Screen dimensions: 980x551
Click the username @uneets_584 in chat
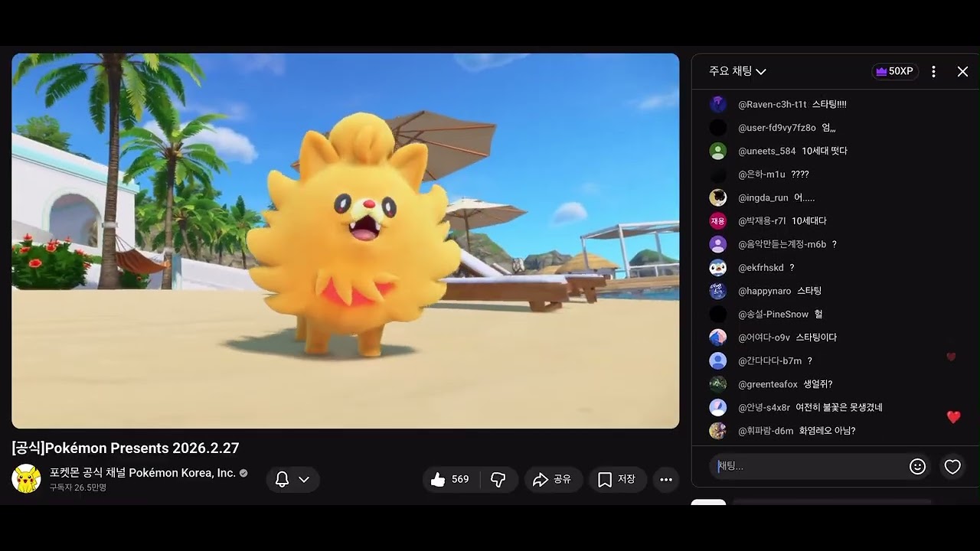(766, 151)
